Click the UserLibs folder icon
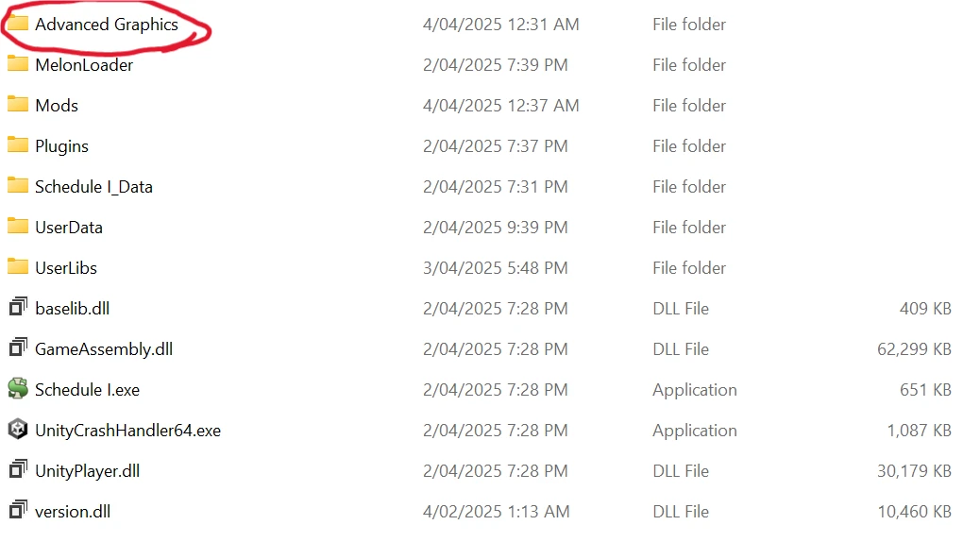The width and height of the screenshot is (980, 542). click(x=18, y=267)
